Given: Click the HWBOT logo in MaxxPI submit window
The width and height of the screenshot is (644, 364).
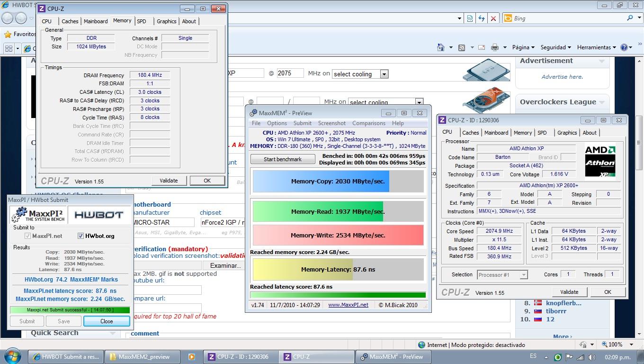Looking at the screenshot, I should tap(98, 215).
